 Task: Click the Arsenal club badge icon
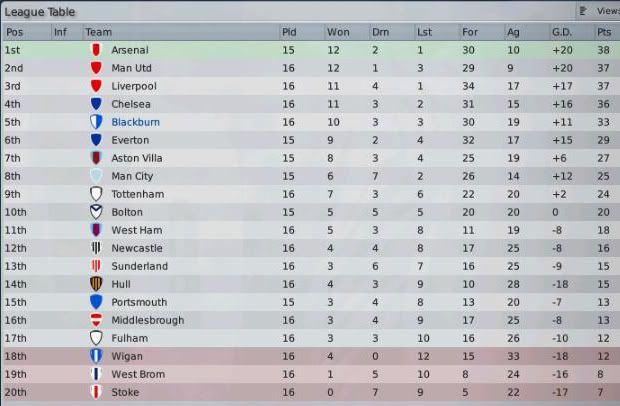[x=96, y=50]
